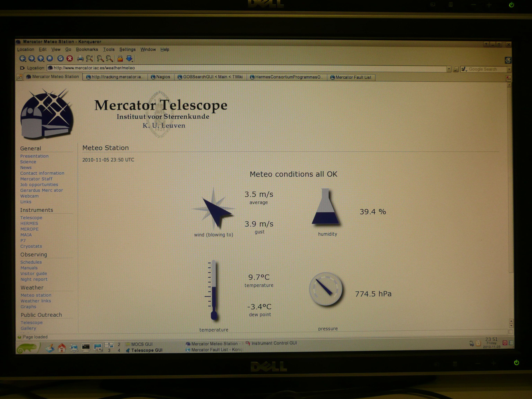Viewport: 532px width, 399px height.
Task: Zoom out with the minus magnifier icon
Action: click(109, 58)
